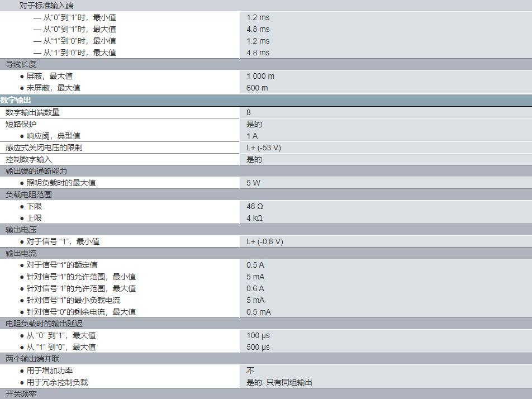
Task: Click the 数字输出 section header
Action: 16,100
